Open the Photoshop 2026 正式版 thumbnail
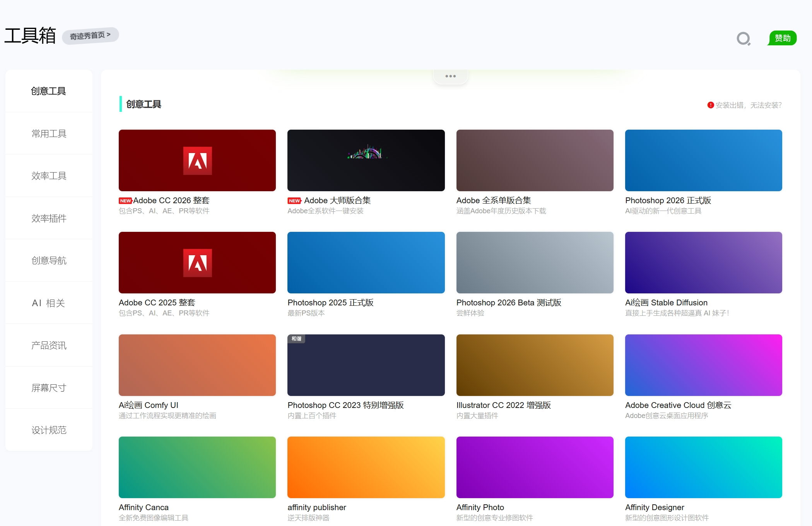Image resolution: width=812 pixels, height=526 pixels. click(x=704, y=160)
